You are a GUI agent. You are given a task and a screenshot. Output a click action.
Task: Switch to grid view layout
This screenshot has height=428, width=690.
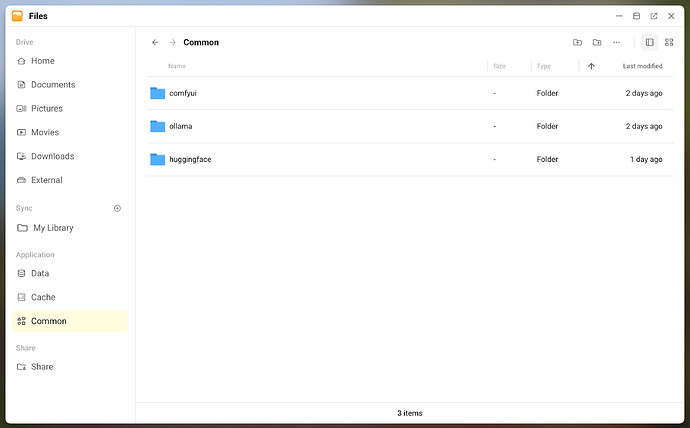point(669,42)
